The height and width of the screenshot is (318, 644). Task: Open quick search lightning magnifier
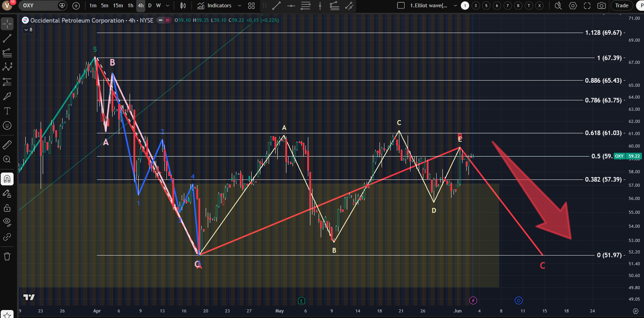558,6
